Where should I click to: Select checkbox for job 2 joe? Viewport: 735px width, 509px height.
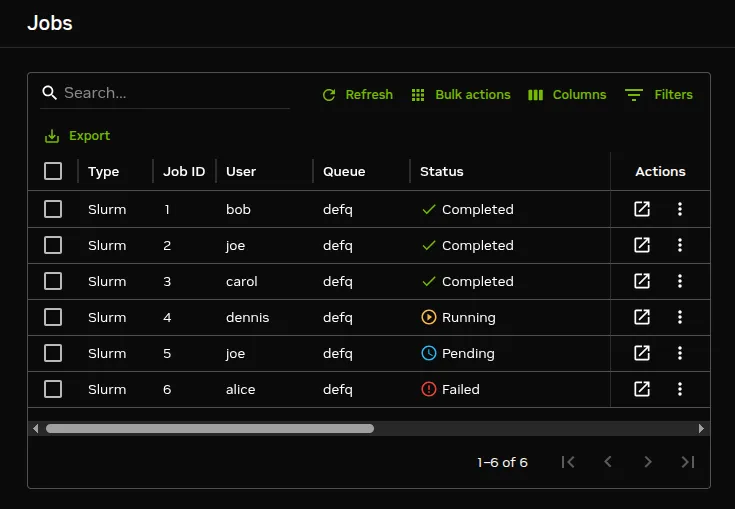tap(53, 245)
